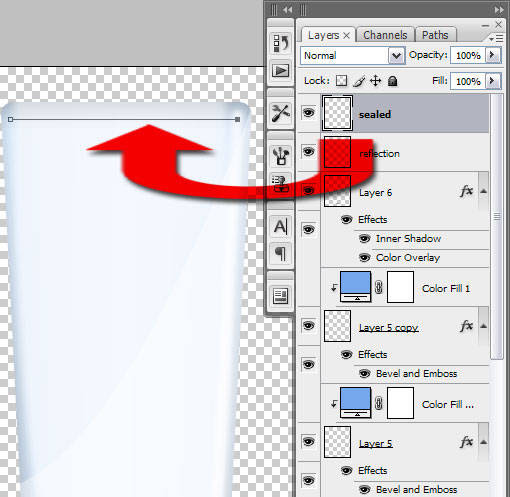Open the Tool Presets panel icon
510x497 pixels.
click(281, 113)
